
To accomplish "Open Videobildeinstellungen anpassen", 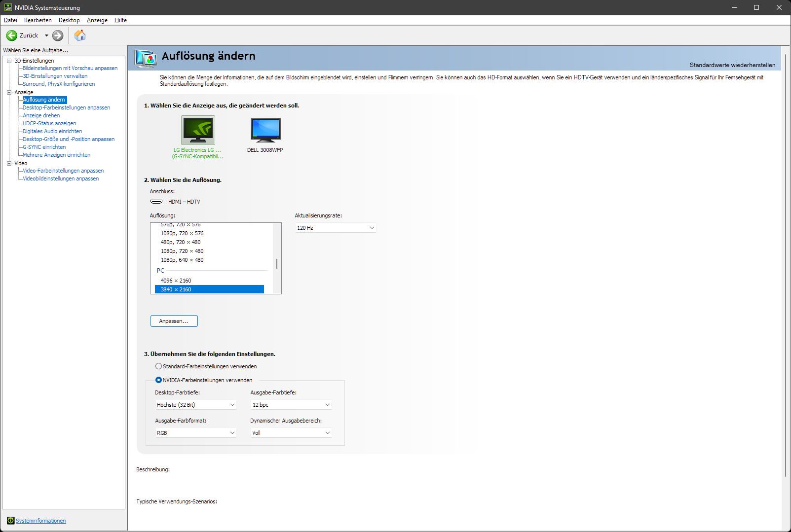I will click(61, 178).
